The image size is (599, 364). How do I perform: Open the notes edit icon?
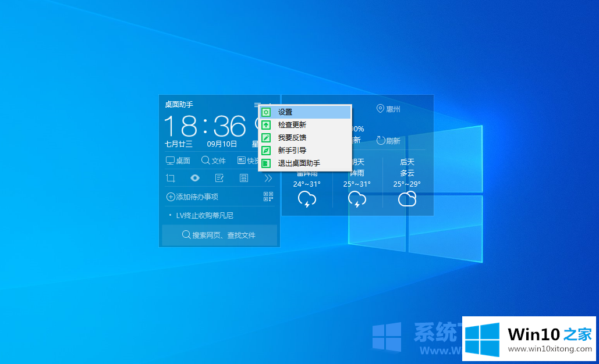click(x=219, y=178)
